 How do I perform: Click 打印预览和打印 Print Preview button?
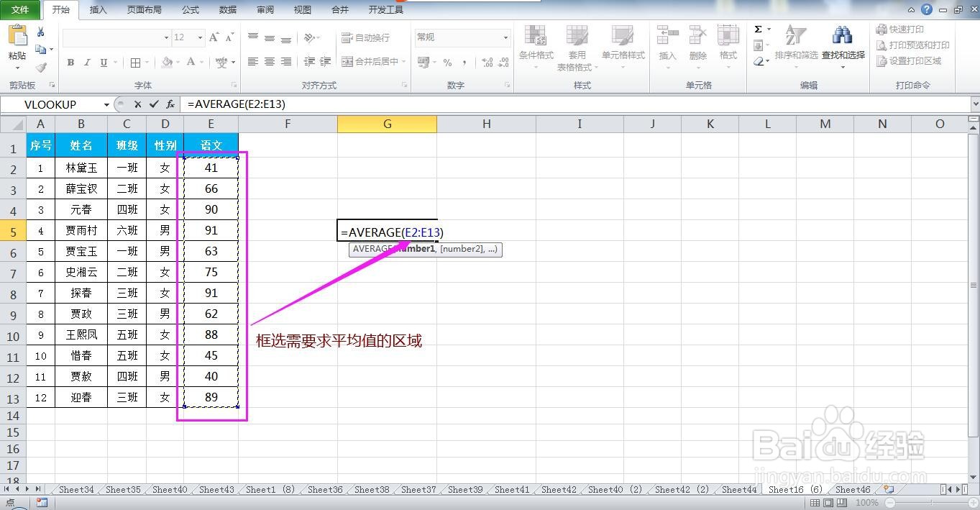click(912, 45)
